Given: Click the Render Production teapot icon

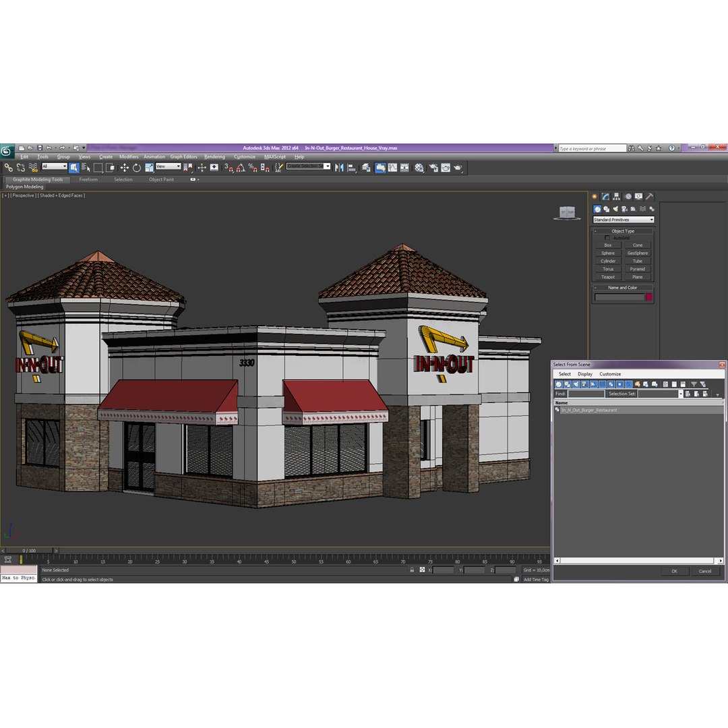Looking at the screenshot, I should [458, 168].
